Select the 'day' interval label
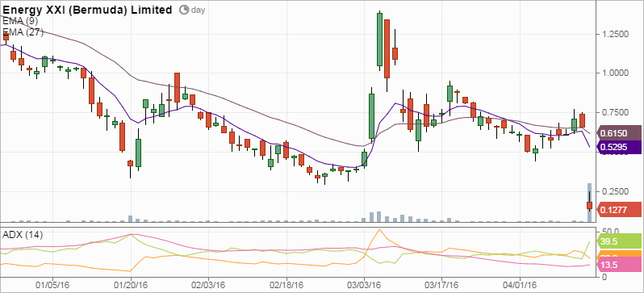This screenshot has height=293, width=644. [x=198, y=10]
